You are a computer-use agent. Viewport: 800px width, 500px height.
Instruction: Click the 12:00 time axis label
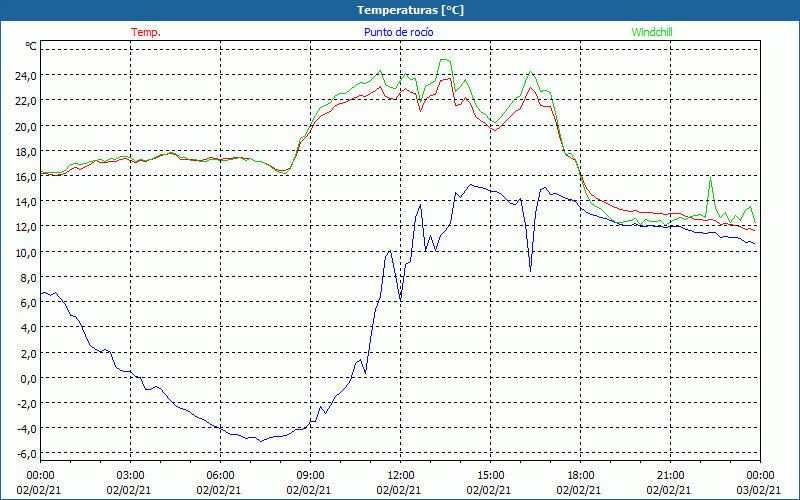400,475
